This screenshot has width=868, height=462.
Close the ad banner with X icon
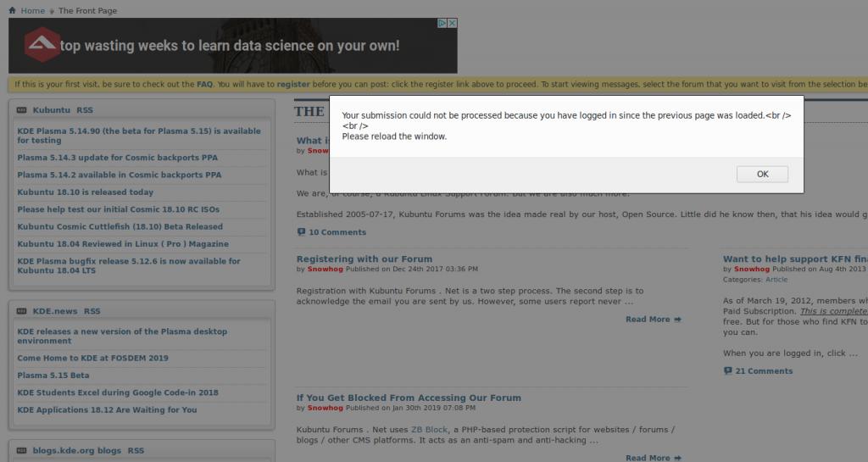(453, 24)
